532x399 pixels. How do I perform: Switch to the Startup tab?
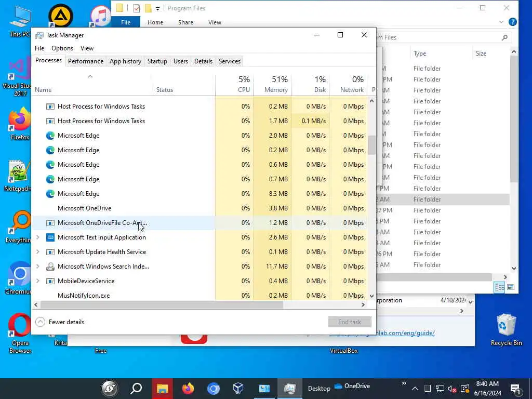tap(157, 61)
